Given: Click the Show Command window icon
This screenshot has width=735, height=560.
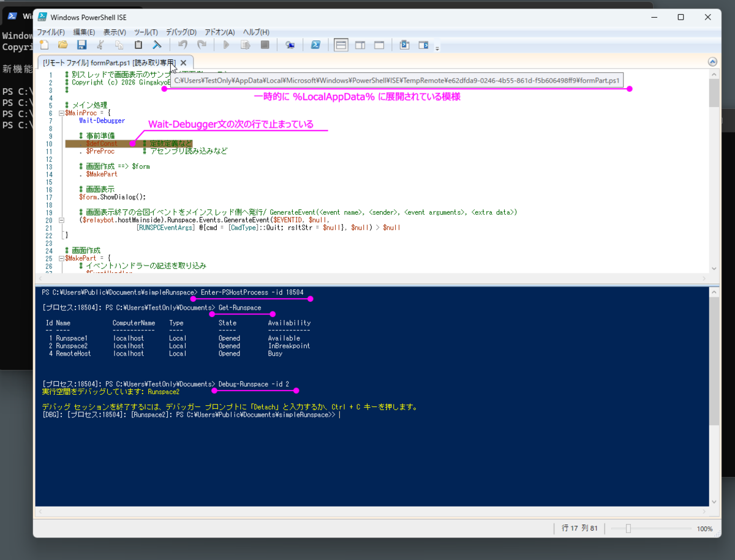Looking at the screenshot, I should tap(404, 45).
